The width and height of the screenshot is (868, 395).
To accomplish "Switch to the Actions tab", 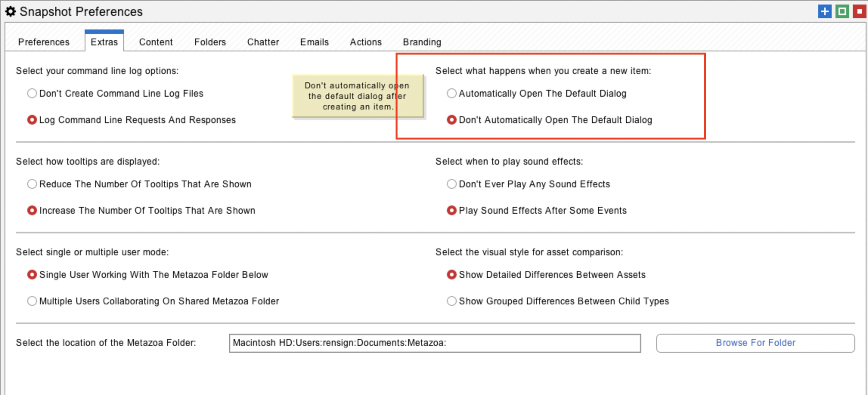I will tap(366, 42).
